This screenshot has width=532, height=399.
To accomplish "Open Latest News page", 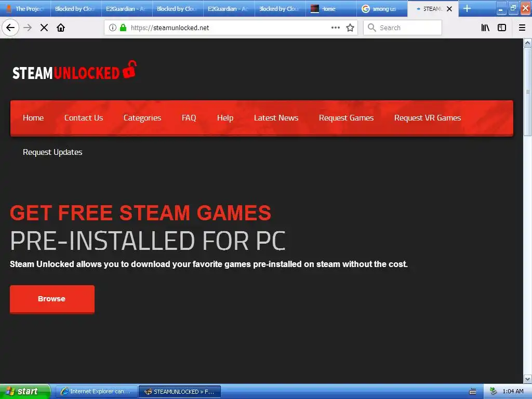I will tap(276, 118).
